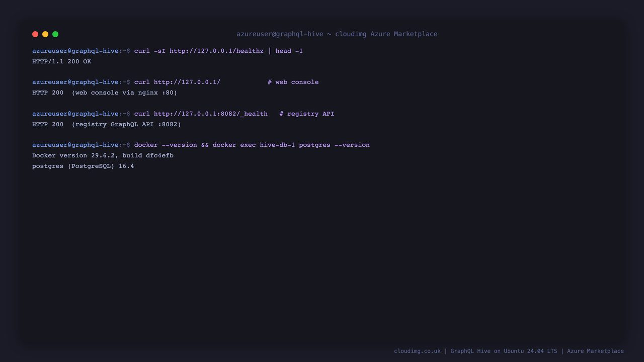Click the '# web console' comment
Screen dimensions: 644x362
(293, 82)
